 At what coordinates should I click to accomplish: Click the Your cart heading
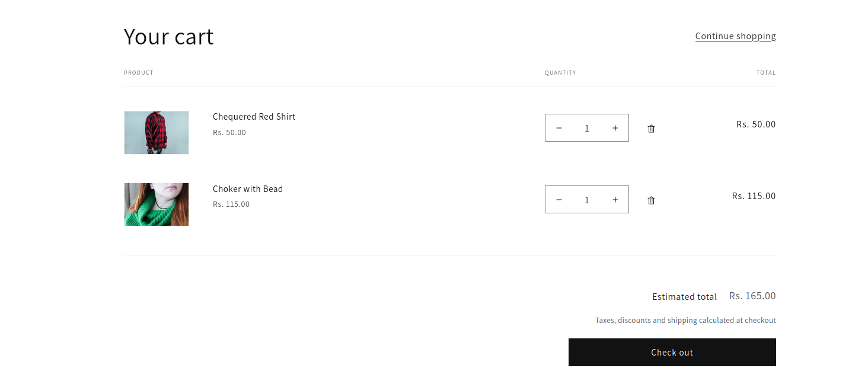(168, 37)
